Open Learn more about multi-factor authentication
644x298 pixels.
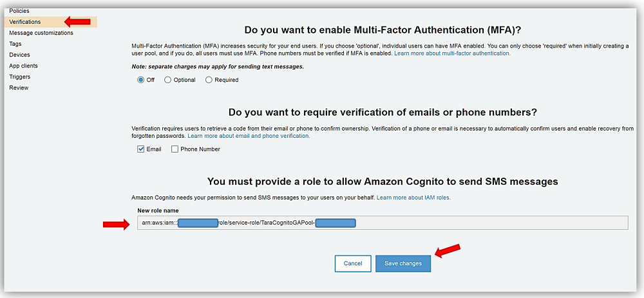tap(452, 53)
